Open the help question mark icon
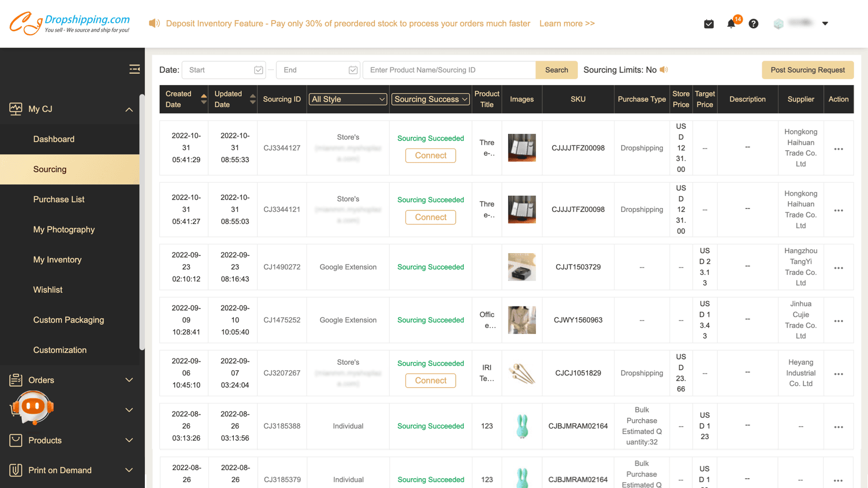 pyautogui.click(x=754, y=23)
